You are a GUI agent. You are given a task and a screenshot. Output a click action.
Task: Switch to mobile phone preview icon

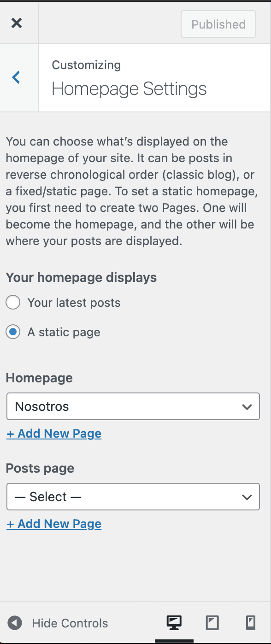pos(250,623)
